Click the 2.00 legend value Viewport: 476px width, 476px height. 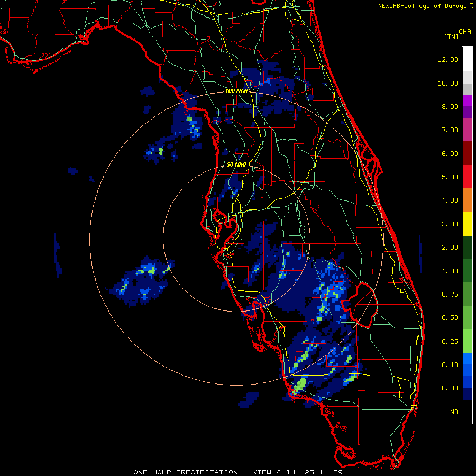click(x=450, y=248)
